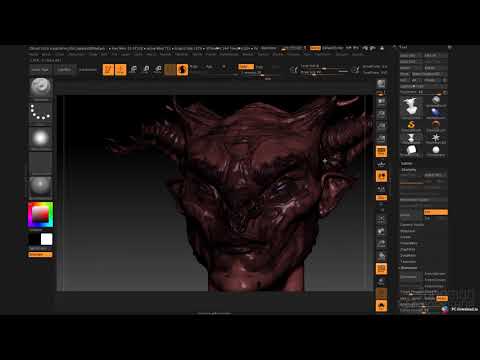
Task: Select the SimpleBrush tool with yellow S
Action: [411, 125]
